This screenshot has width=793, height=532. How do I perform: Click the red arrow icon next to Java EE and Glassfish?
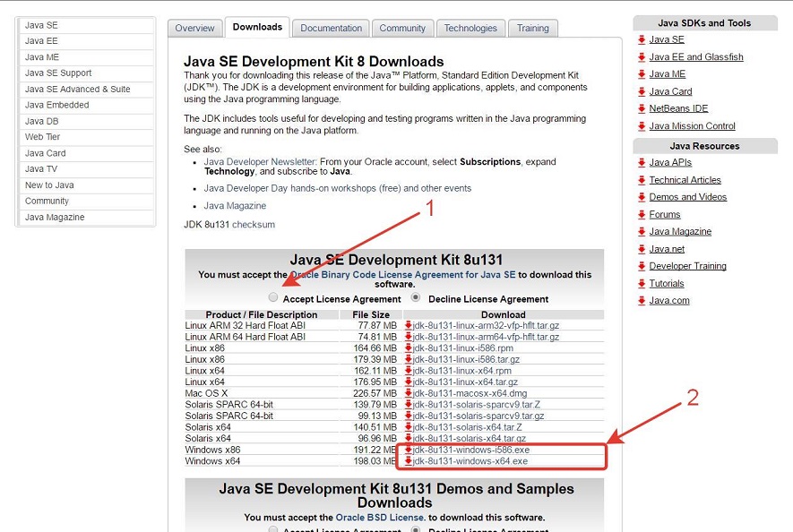[x=642, y=56]
